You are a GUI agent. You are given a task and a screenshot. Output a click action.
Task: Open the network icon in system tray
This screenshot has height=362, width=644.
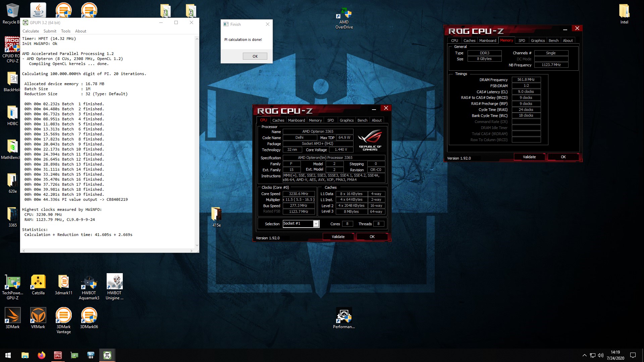(x=593, y=355)
